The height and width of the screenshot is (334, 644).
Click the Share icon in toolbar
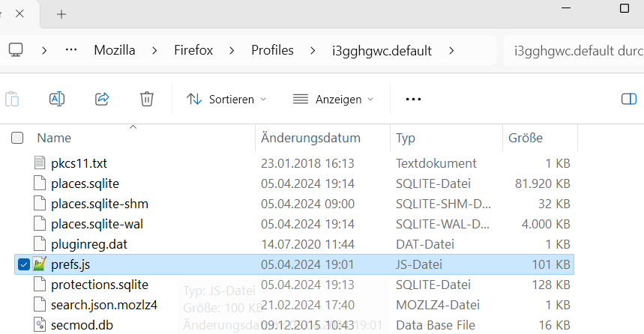[x=102, y=99]
